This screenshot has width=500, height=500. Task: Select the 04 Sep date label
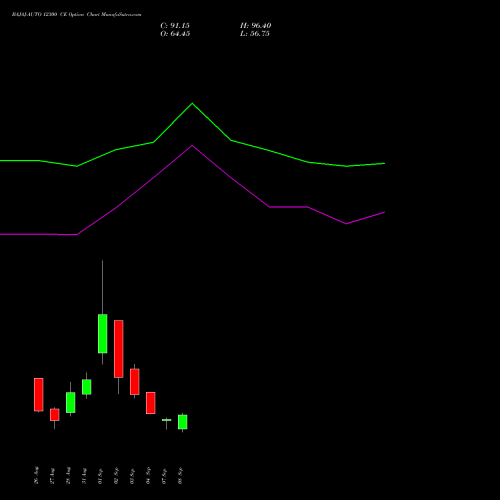(148, 475)
